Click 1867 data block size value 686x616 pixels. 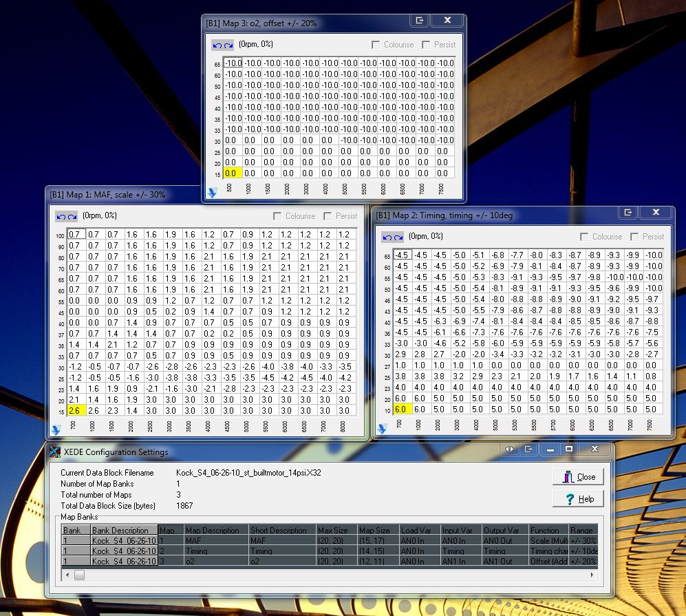[x=184, y=506]
